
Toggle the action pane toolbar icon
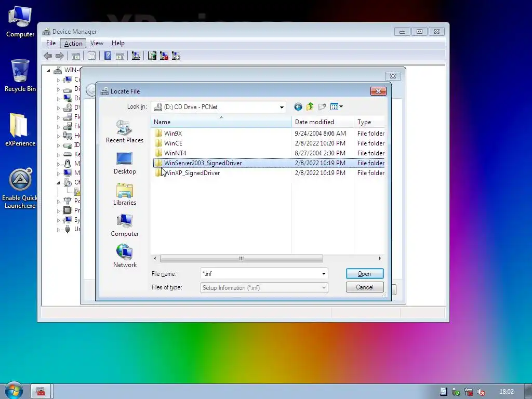pyautogui.click(x=120, y=56)
